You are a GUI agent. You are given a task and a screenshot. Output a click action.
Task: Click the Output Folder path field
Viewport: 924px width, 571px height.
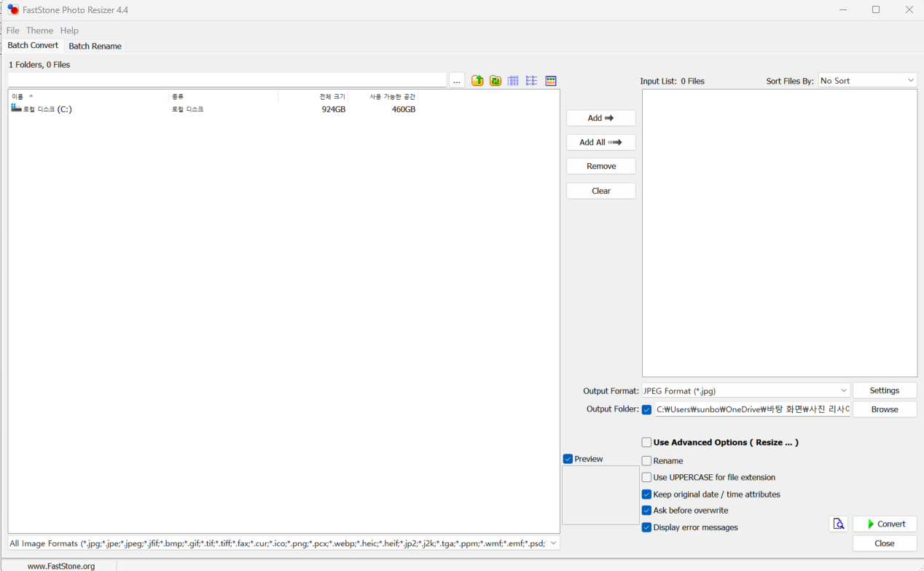pos(753,409)
